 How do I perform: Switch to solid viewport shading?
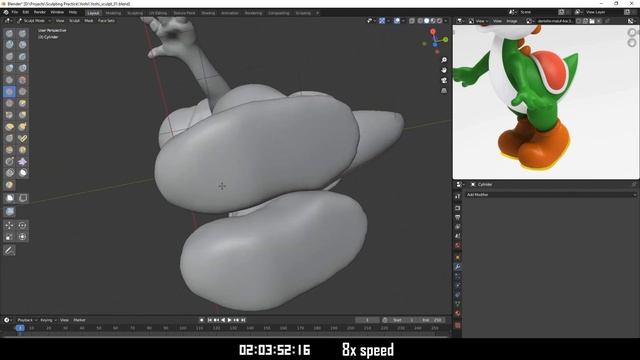point(427,21)
